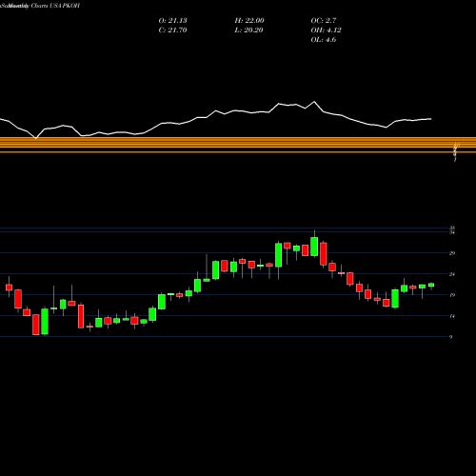Screen dimensions: 476x476
Task: Click the 35 price axis label
Action: (x=452, y=228)
